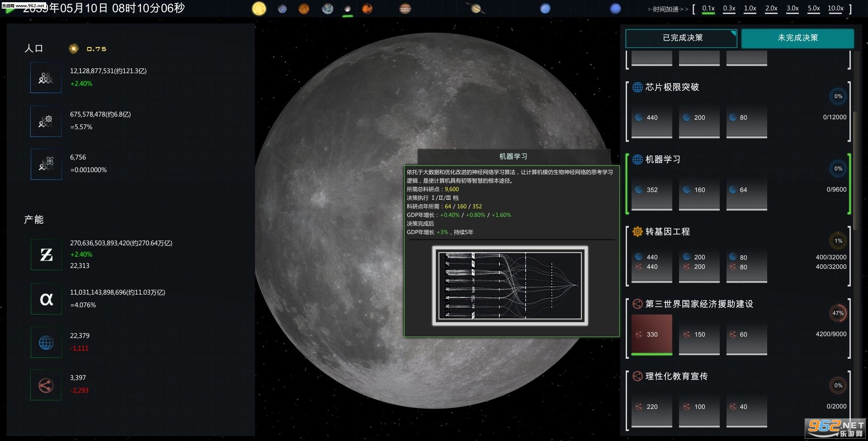Click the 产能 section heading
Viewport: 868px width, 441px height.
[x=34, y=220]
